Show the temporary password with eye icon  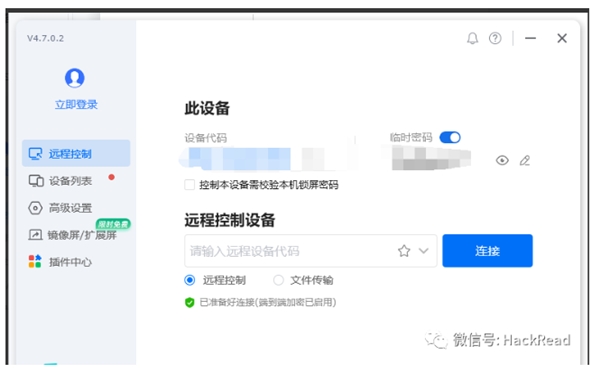[x=502, y=160]
